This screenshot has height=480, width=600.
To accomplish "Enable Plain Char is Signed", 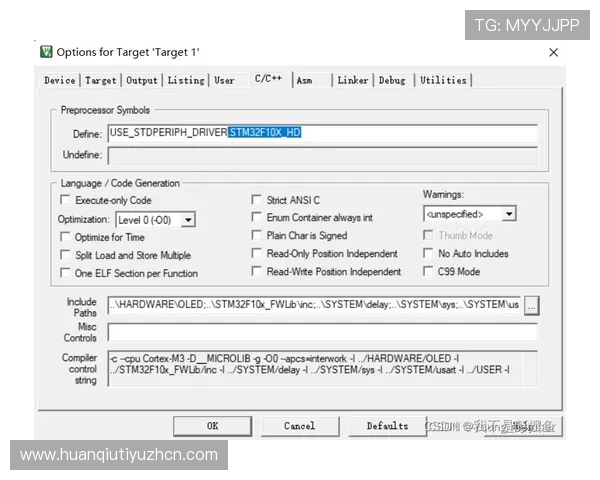I will click(257, 235).
